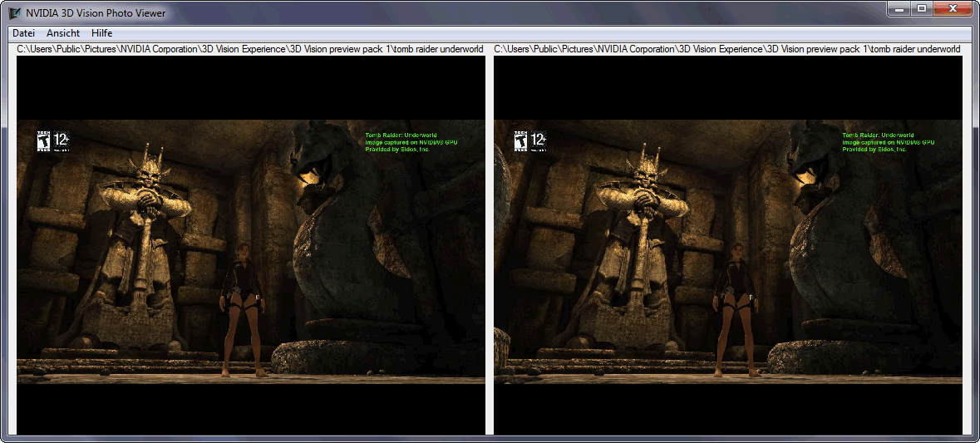Click the 12+ rating badge in right image
Viewport: 980px width, 443px height.
click(x=539, y=141)
